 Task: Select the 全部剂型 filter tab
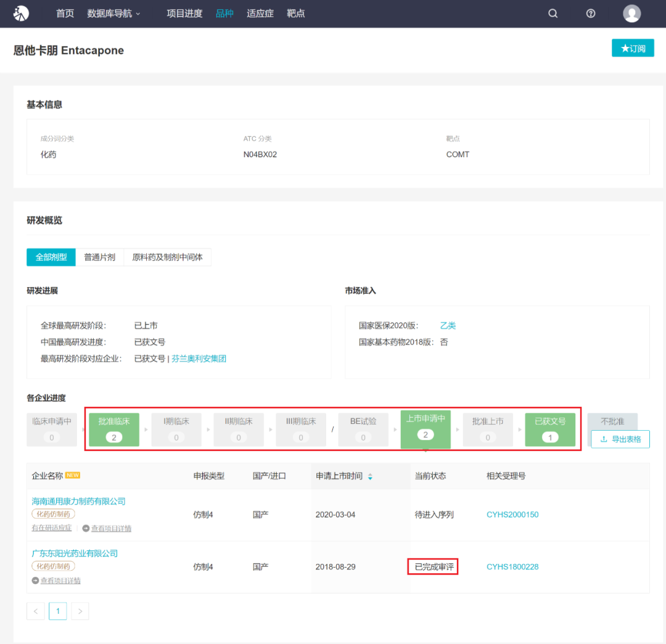click(51, 257)
